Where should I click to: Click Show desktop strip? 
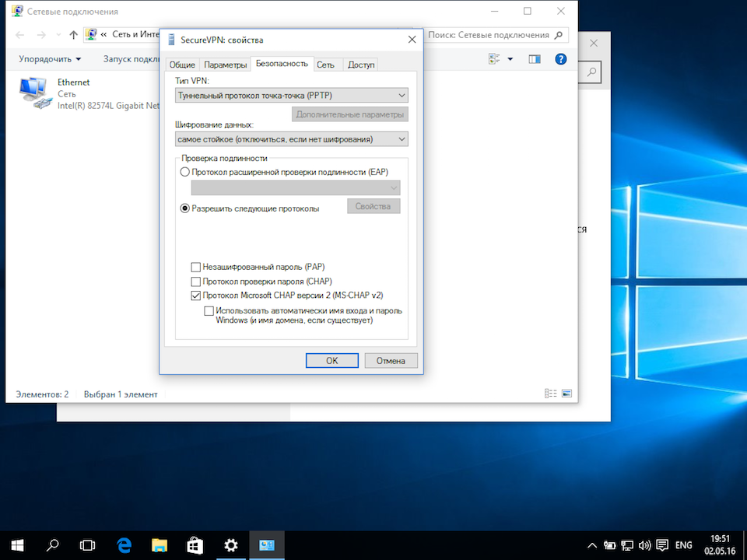click(x=745, y=546)
